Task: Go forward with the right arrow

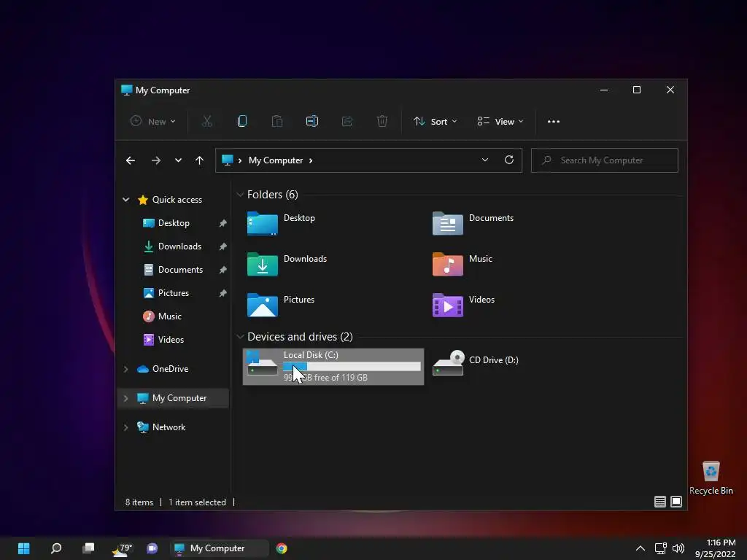Action: (156, 160)
